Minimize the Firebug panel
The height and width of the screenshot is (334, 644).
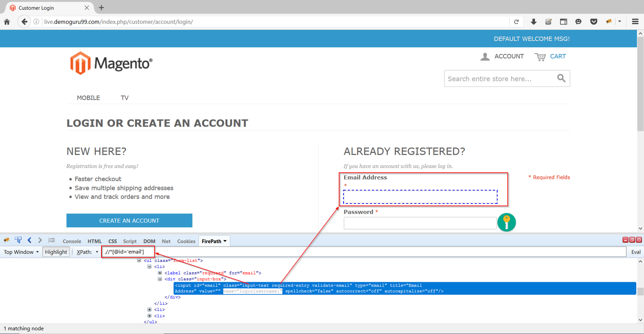tap(625, 240)
